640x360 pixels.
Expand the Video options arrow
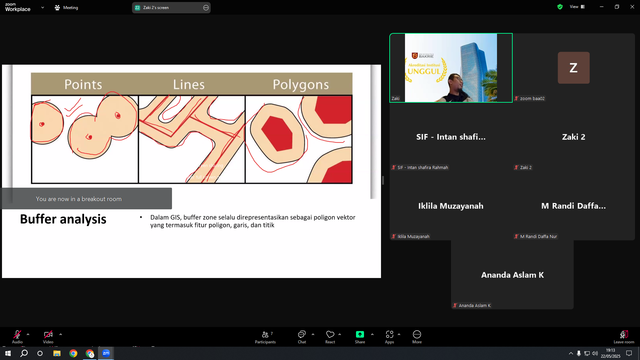[60, 335]
